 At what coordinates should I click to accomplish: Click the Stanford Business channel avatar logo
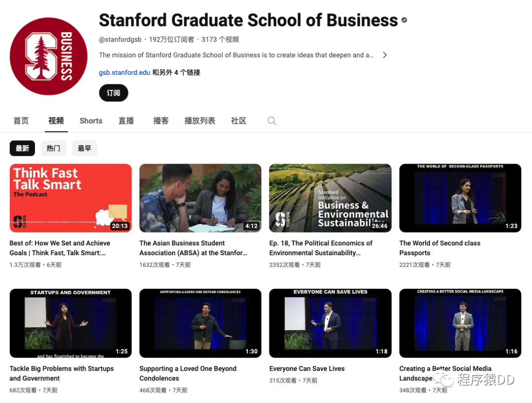pos(48,56)
